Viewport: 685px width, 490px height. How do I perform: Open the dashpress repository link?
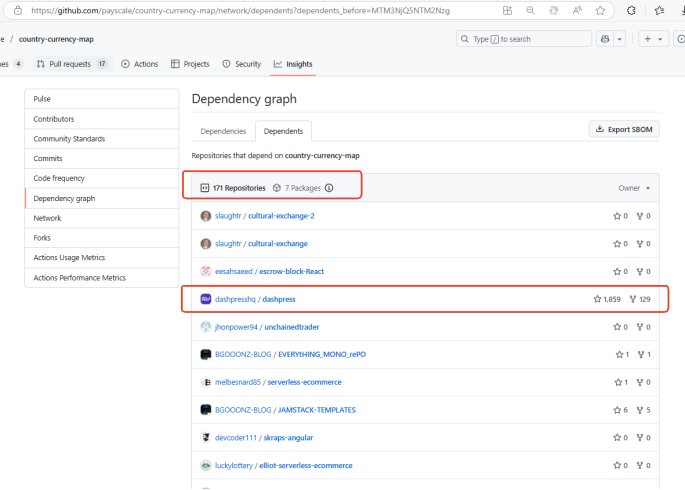(x=279, y=299)
